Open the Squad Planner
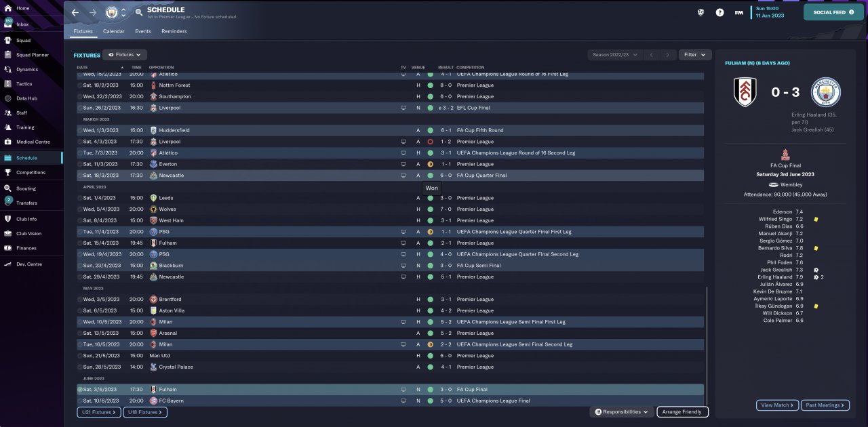This screenshot has width=868, height=427. tap(31, 55)
